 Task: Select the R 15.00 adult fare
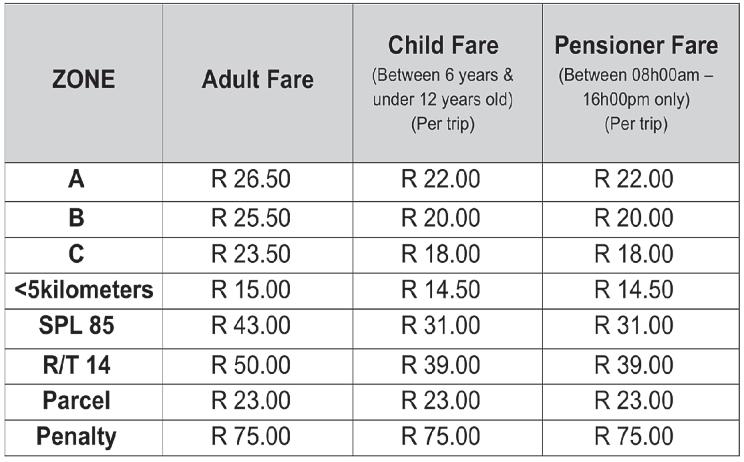(250, 290)
